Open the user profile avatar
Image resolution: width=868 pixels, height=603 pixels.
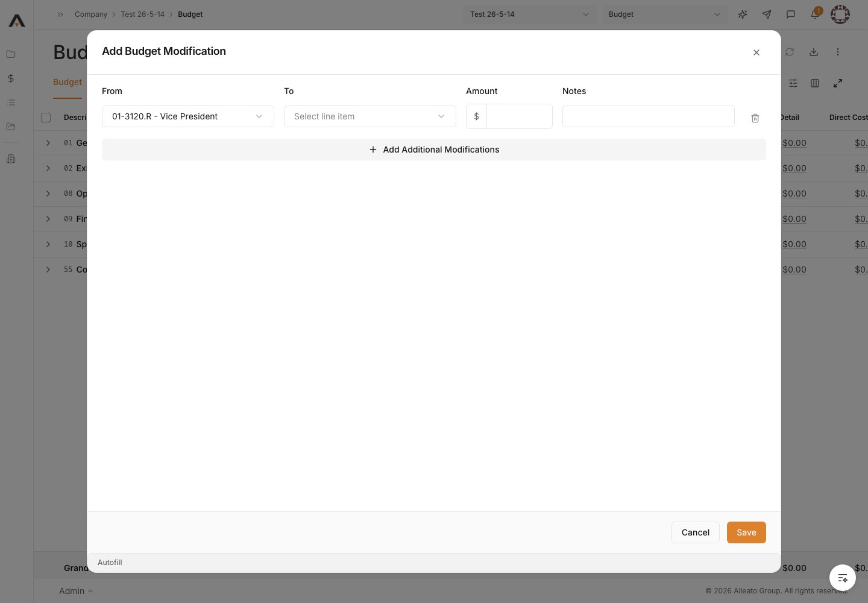pos(840,14)
